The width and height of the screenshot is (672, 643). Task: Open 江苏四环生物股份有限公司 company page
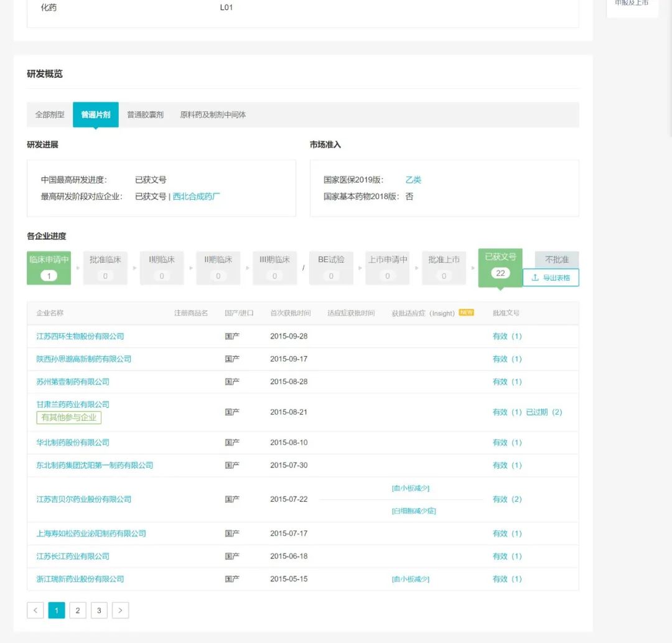coord(80,336)
